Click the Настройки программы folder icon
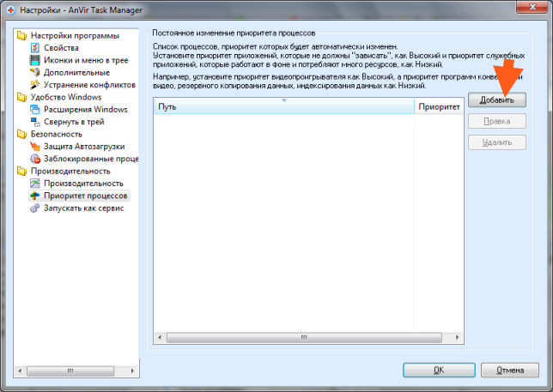Viewport: 553px width, 392px height. pos(21,35)
